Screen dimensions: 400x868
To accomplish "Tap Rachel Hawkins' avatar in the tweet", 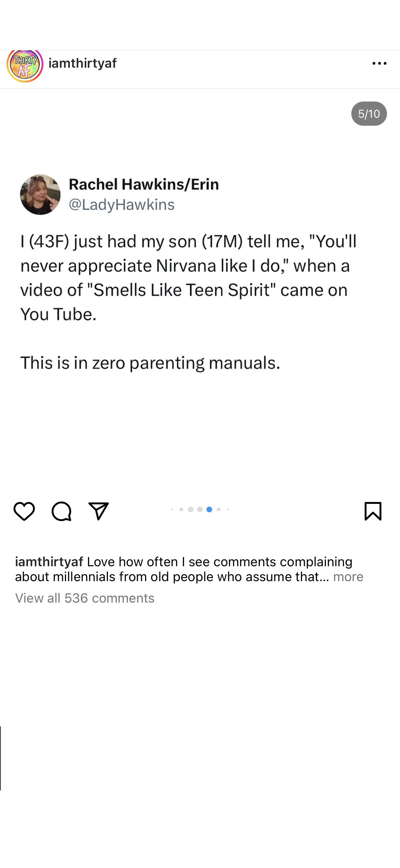I will pyautogui.click(x=40, y=194).
